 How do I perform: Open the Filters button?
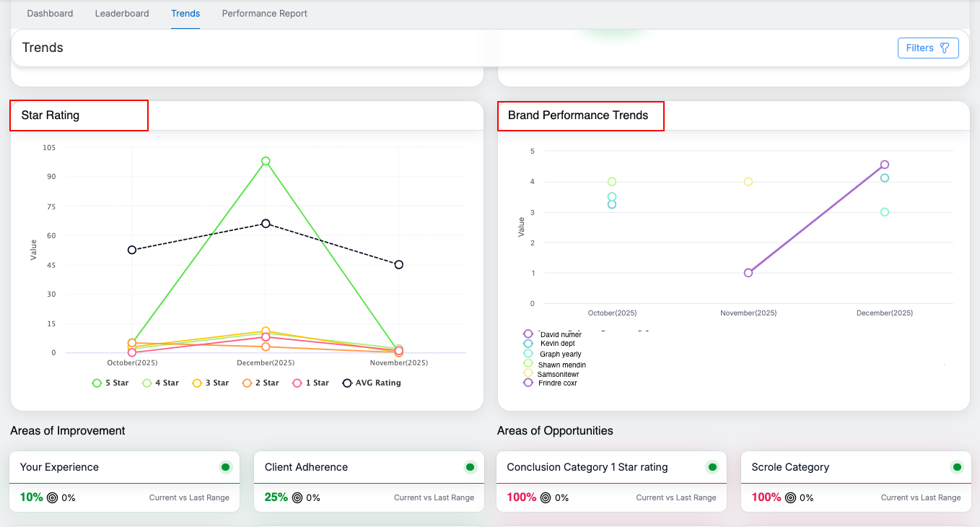point(927,48)
